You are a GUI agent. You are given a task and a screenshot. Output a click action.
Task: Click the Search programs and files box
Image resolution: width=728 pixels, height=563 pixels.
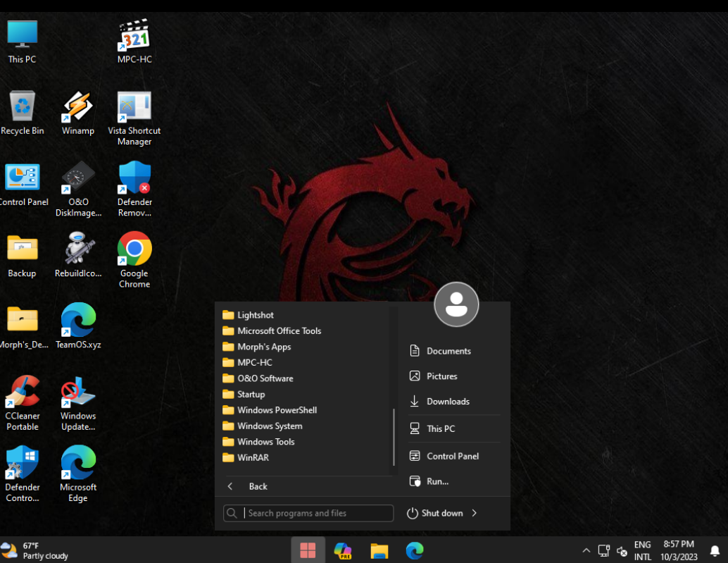tap(308, 513)
